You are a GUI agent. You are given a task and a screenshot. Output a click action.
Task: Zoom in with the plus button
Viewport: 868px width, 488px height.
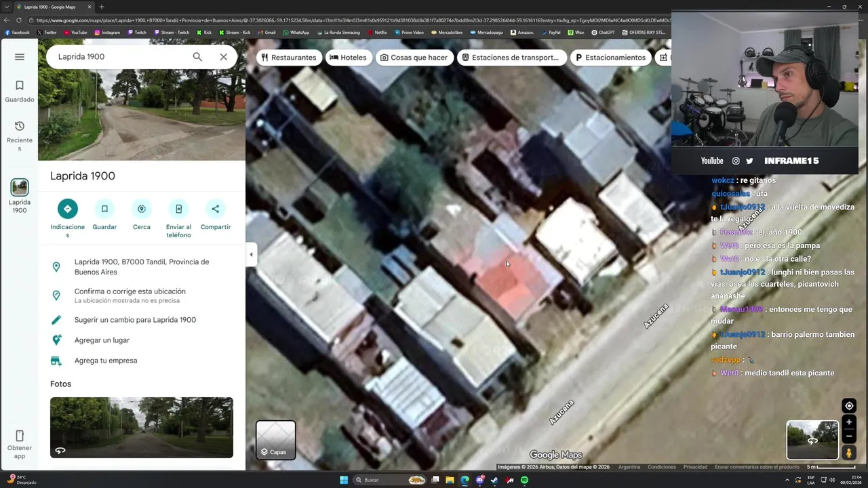click(x=849, y=422)
